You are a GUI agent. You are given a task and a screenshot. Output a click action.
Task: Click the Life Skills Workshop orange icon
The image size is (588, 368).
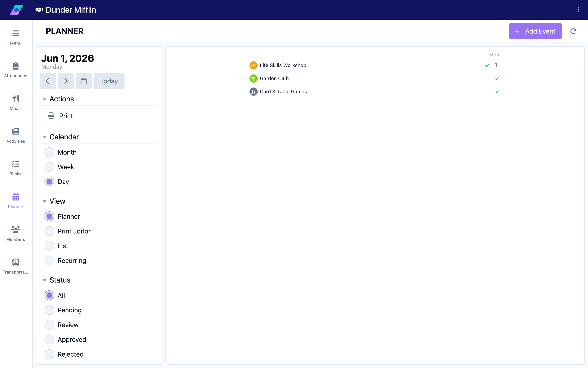point(253,65)
